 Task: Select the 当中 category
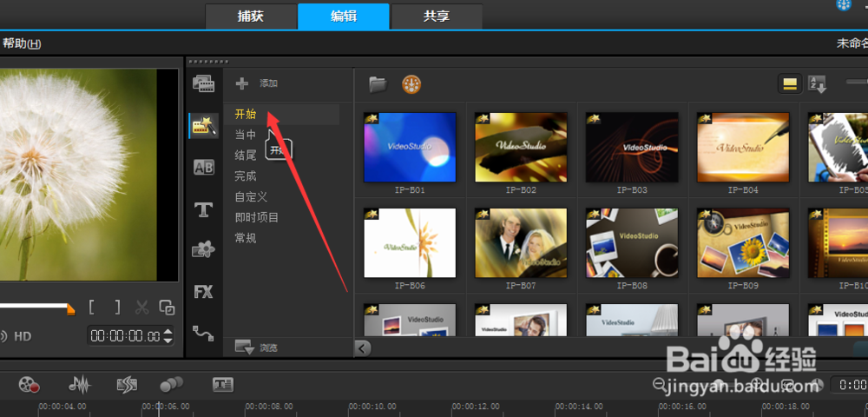click(x=246, y=135)
